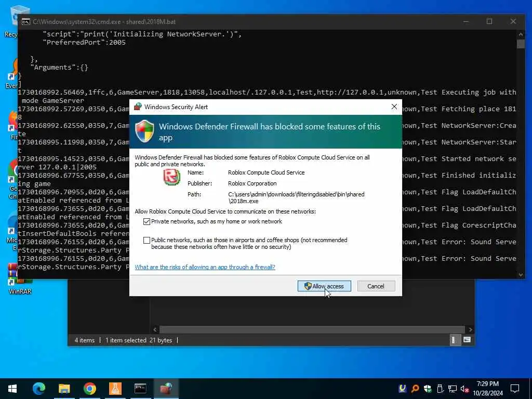Click the cmd.exe window title text
532x399 pixels.
[x=104, y=22]
